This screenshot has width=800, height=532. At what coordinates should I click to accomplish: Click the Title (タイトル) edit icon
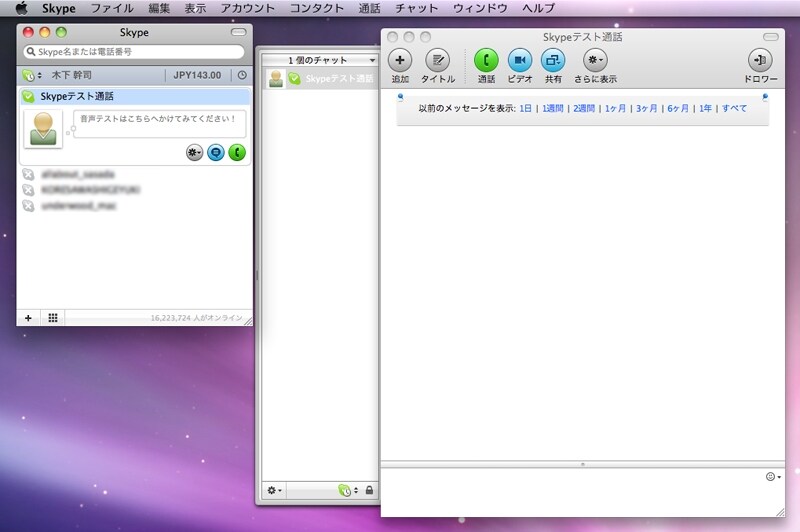point(438,60)
